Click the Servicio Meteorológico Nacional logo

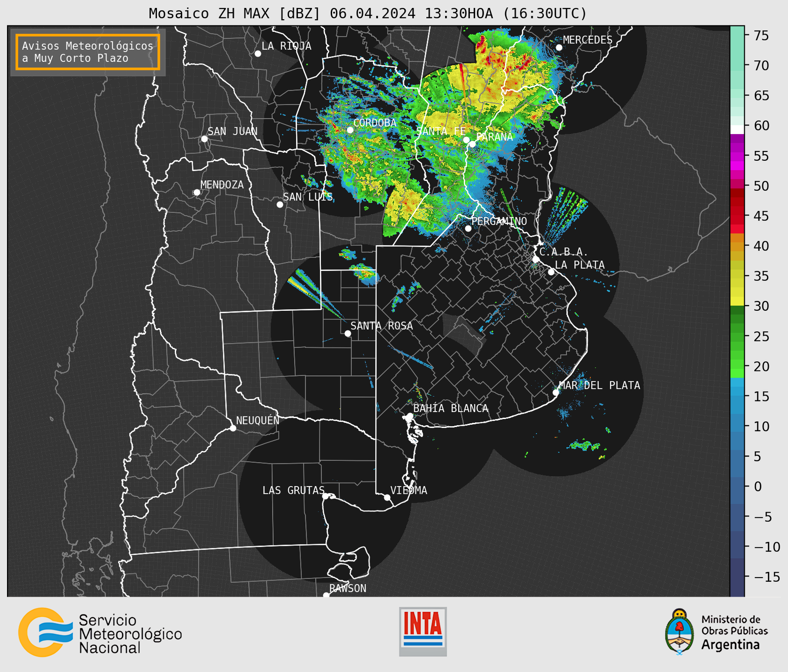[100, 632]
